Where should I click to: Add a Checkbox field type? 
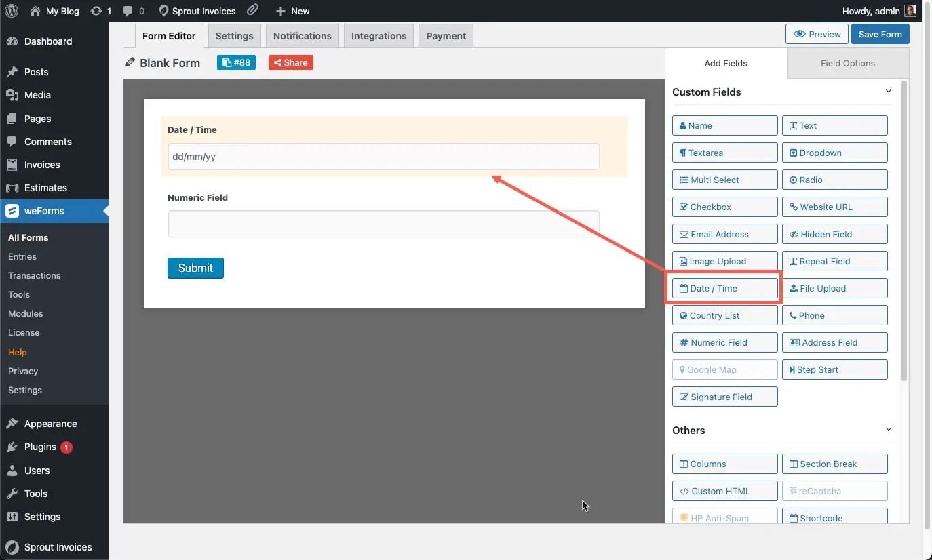click(724, 207)
